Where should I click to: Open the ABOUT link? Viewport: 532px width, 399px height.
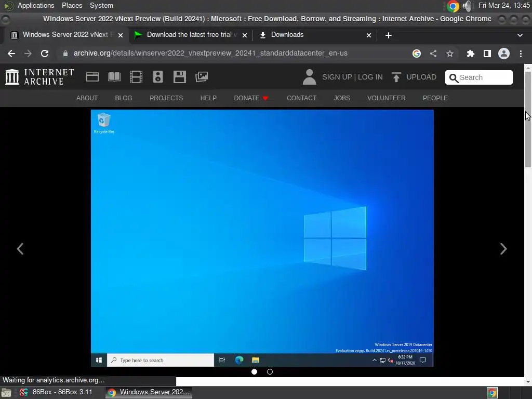[87, 98]
